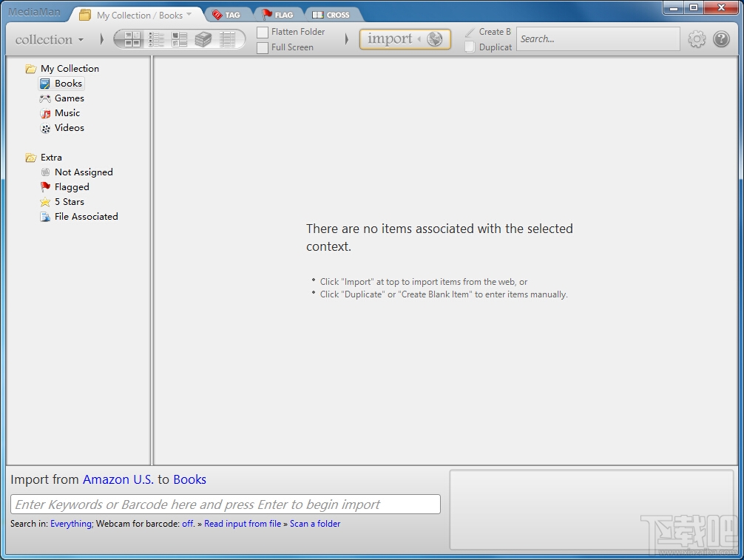
Task: Select the list view icon
Action: click(155, 39)
